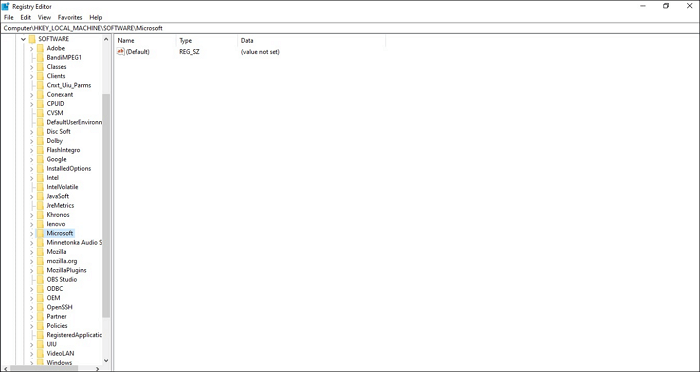Select the Windows key in tree
The image size is (700, 372).
59,363
